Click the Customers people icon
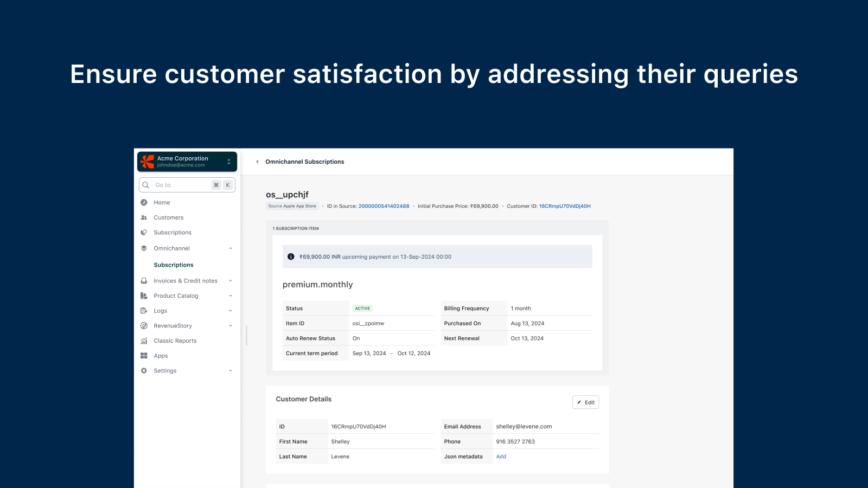Screen dimensions: 868x488 tap(144, 217)
